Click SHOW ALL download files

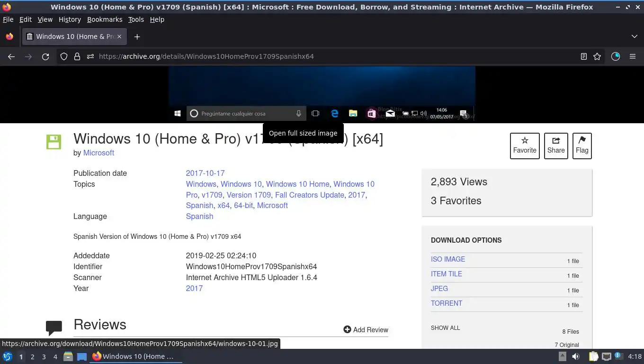pyautogui.click(x=445, y=328)
